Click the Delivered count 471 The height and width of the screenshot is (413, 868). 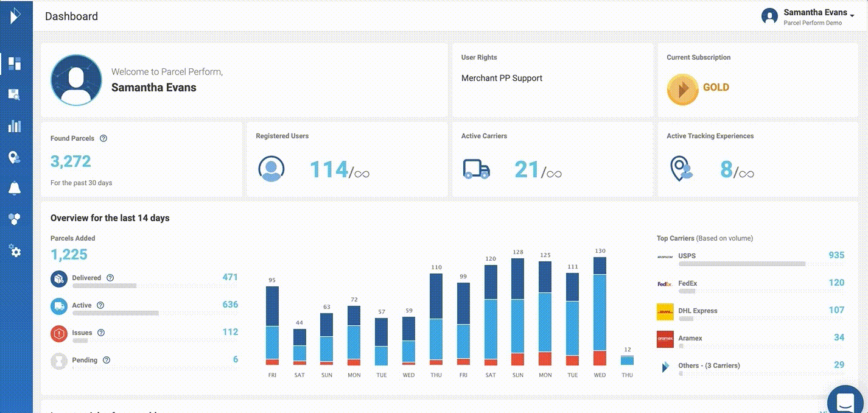(230, 277)
